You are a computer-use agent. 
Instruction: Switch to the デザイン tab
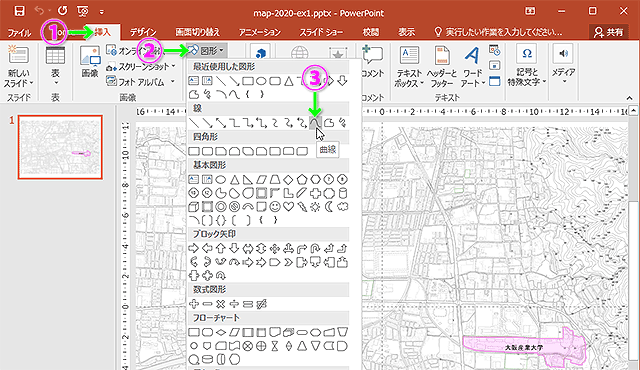coord(143,32)
